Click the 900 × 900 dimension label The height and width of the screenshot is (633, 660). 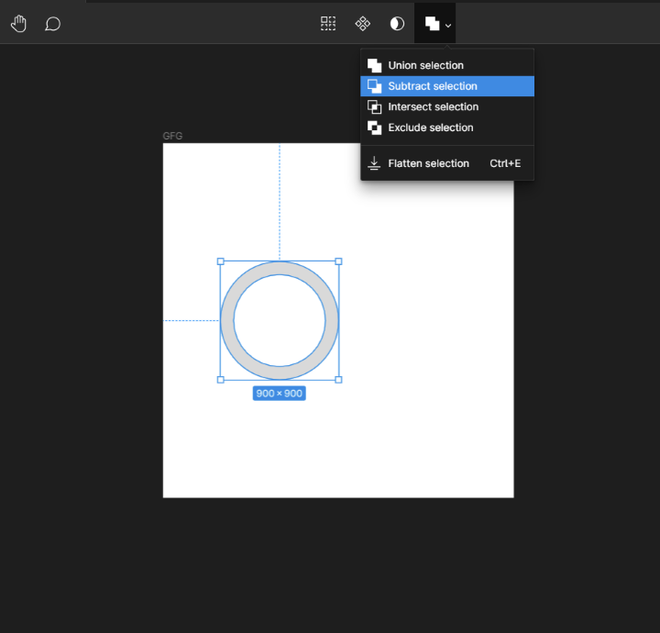pos(279,394)
